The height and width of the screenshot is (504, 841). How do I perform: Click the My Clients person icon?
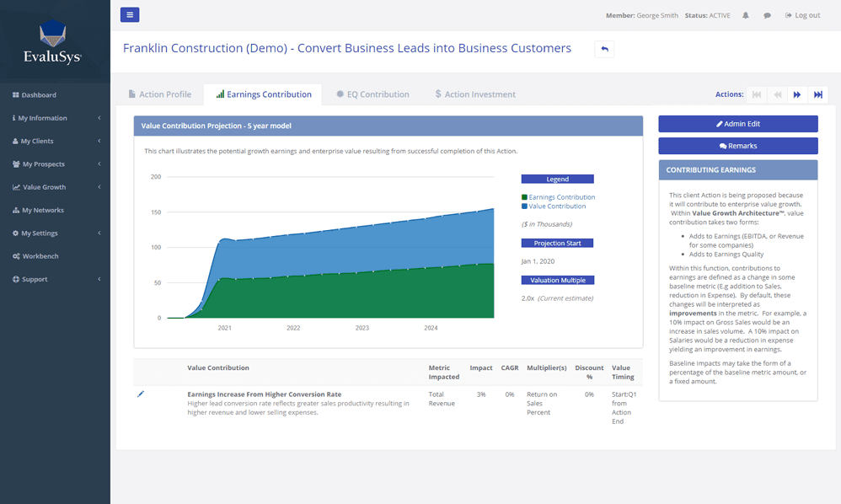[15, 141]
